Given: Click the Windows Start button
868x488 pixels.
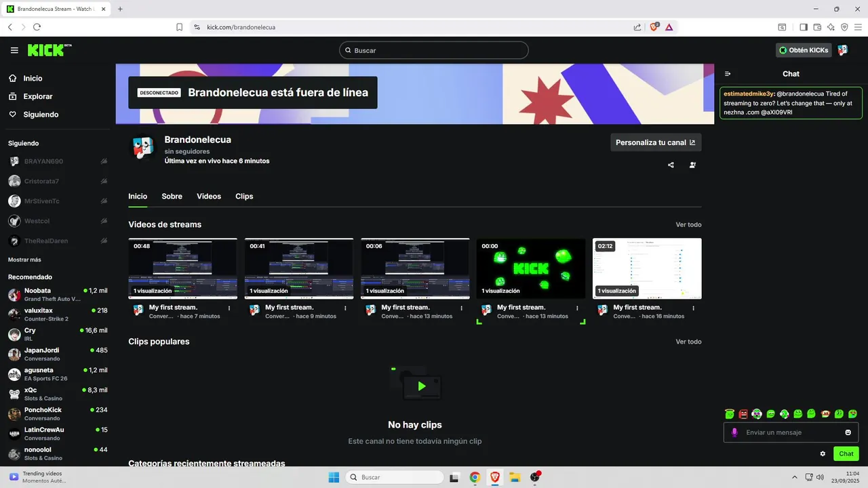Looking at the screenshot, I should 334,477.
